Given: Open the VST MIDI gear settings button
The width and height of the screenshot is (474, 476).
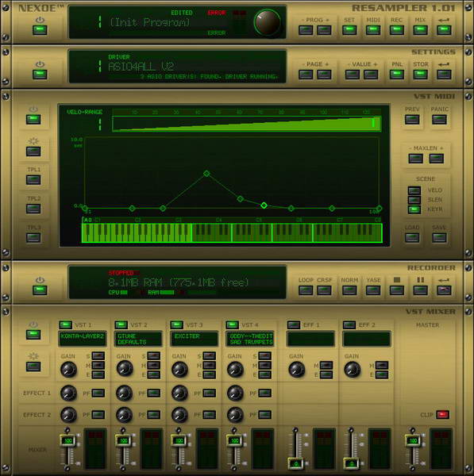Looking at the screenshot, I should [x=33, y=152].
